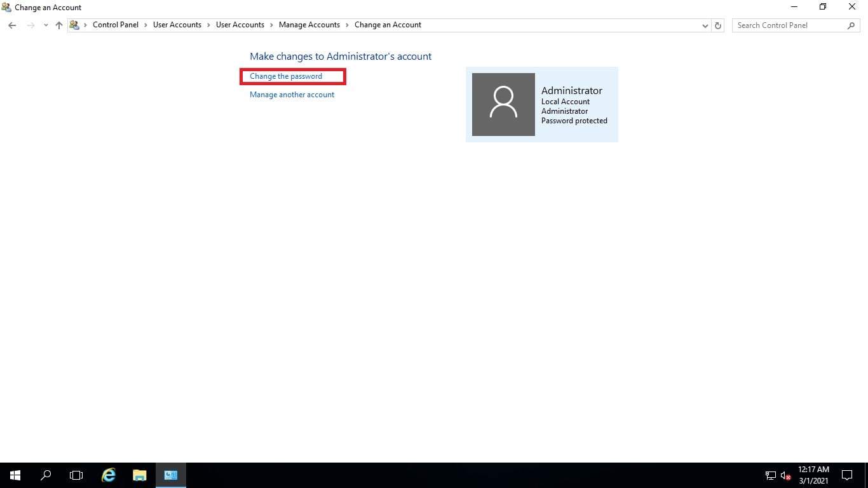
Task: Restore down the window
Action: point(823,7)
